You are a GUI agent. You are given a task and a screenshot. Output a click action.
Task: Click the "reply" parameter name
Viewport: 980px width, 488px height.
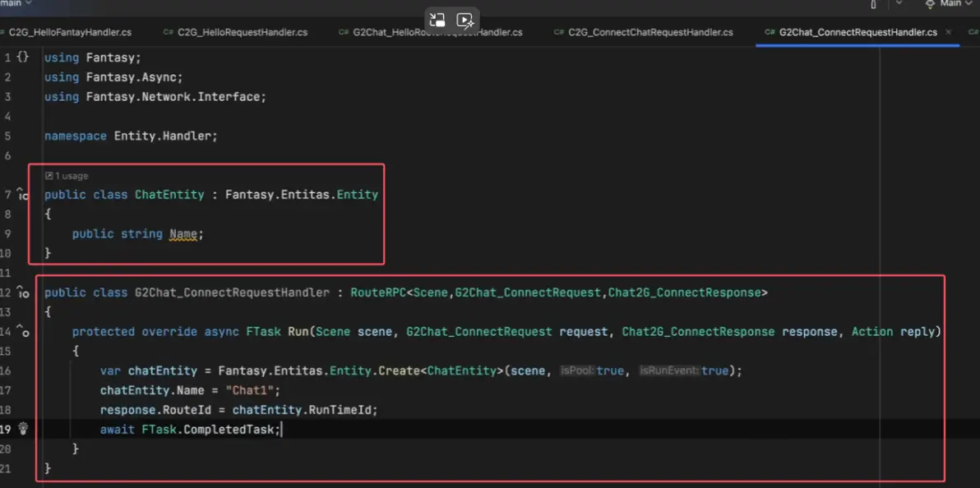pos(918,332)
